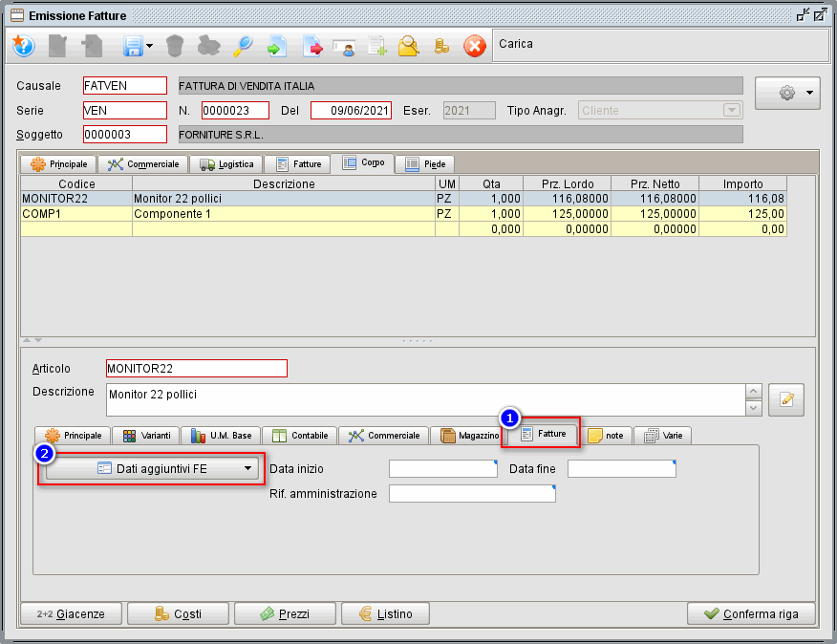
Task: Click the blue floppy disk save icon
Action: point(132,46)
